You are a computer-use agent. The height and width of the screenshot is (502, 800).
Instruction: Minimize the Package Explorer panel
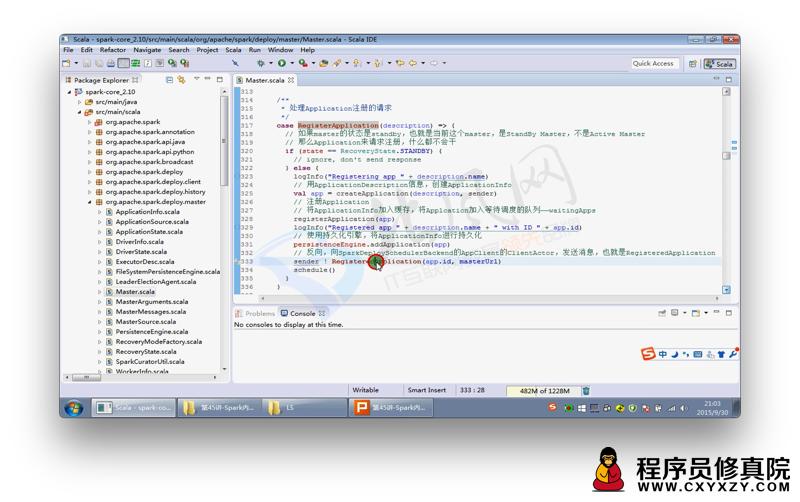pyautogui.click(x=208, y=79)
